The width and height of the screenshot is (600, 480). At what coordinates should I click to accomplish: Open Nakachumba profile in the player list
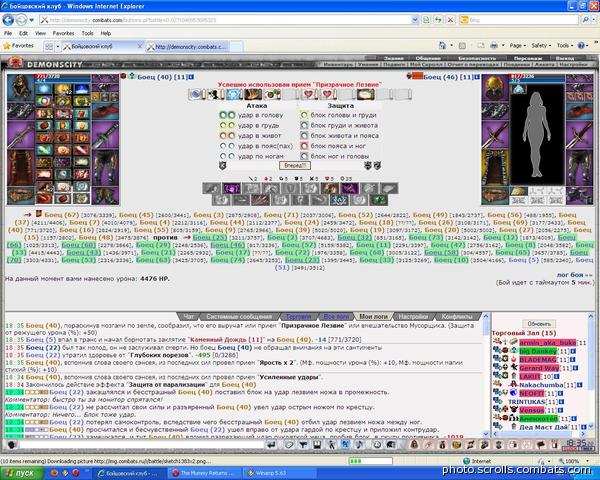pos(541,385)
